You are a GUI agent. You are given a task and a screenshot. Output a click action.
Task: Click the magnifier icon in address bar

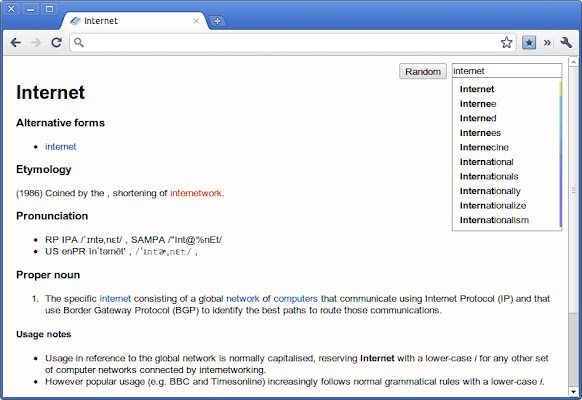79,43
